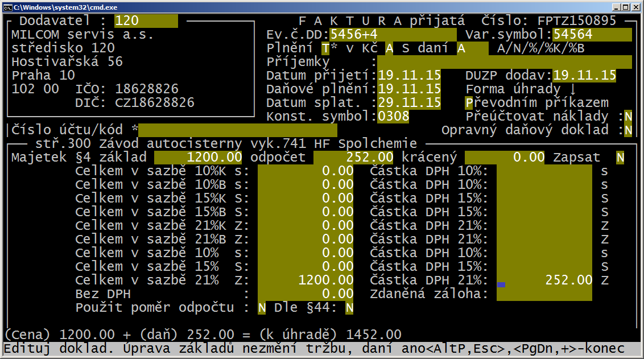The width and height of the screenshot is (644, 359).
Task: Click the Částka DPH 21% value 252.00
Action: (568, 280)
